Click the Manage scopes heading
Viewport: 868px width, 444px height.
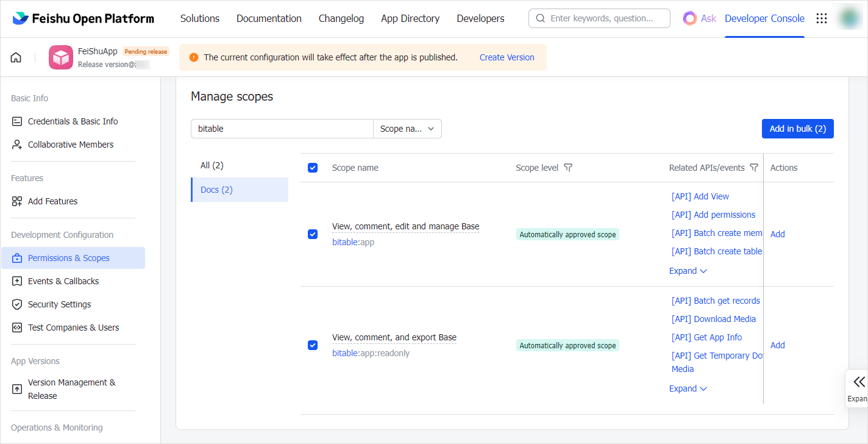tap(232, 96)
